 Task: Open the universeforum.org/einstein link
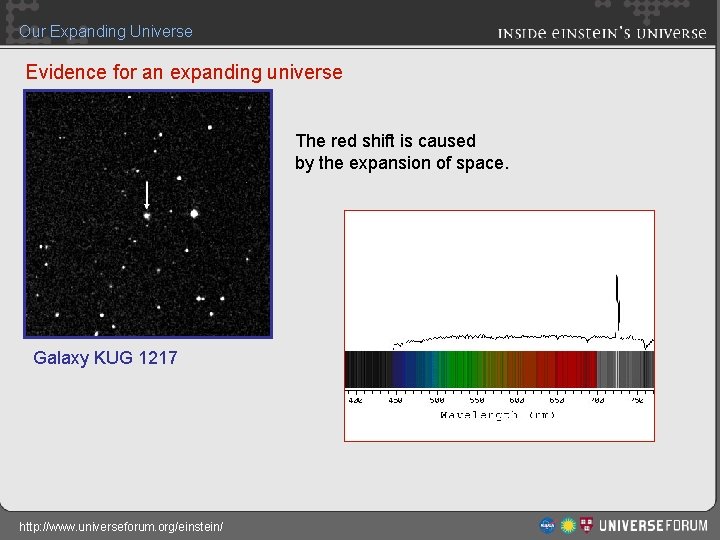tap(121, 526)
